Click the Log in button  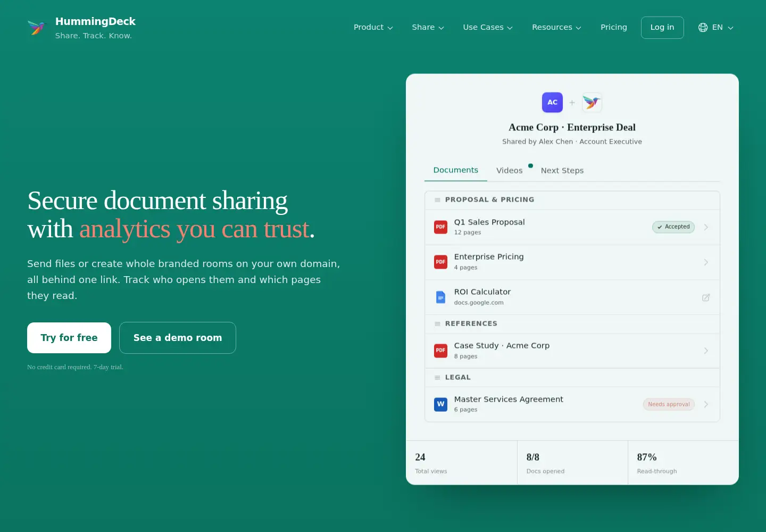tap(662, 28)
